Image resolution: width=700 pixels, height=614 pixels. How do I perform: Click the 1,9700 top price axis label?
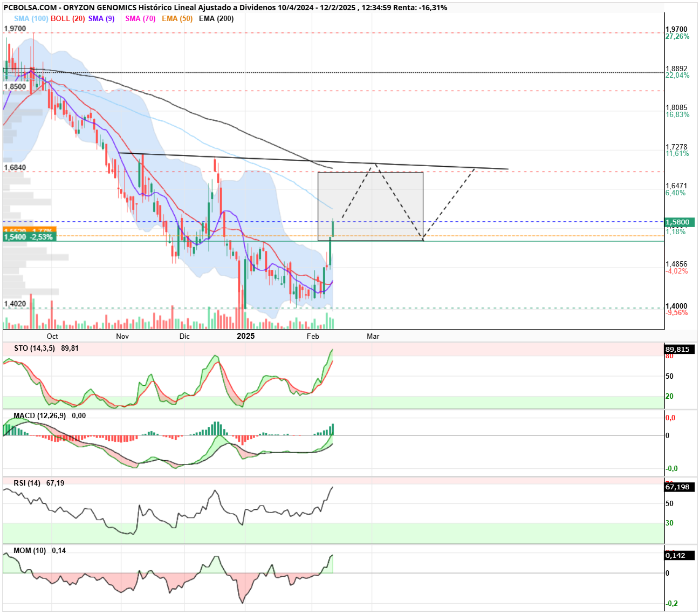[x=676, y=30]
